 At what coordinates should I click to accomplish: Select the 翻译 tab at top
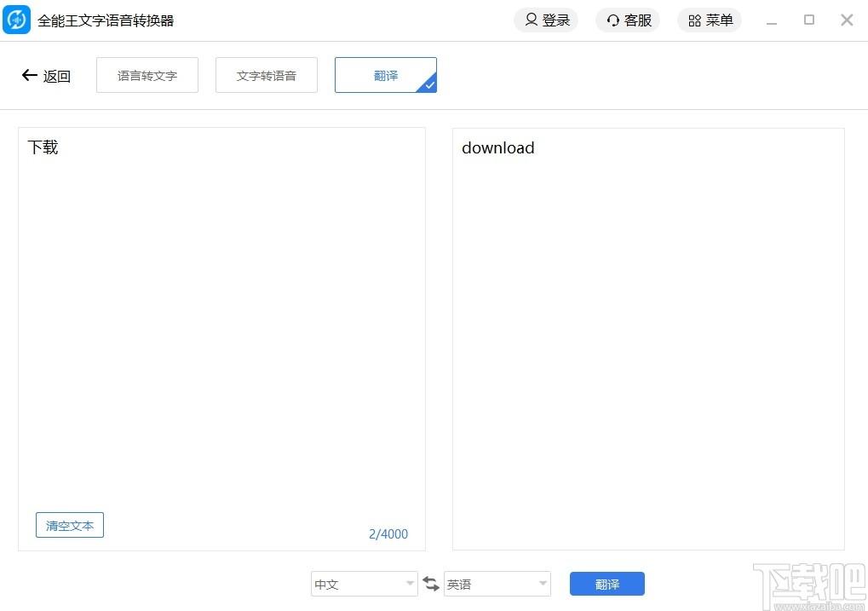(x=386, y=75)
